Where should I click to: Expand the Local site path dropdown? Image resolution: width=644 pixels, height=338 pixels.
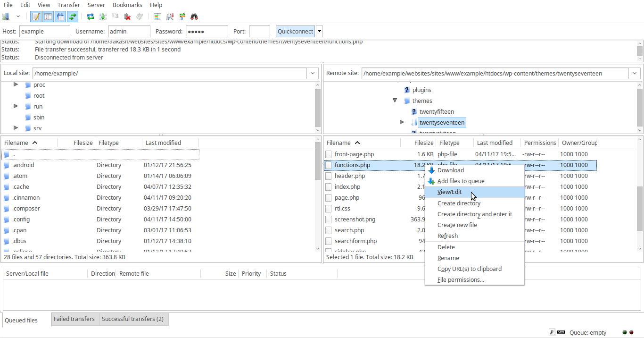point(313,74)
